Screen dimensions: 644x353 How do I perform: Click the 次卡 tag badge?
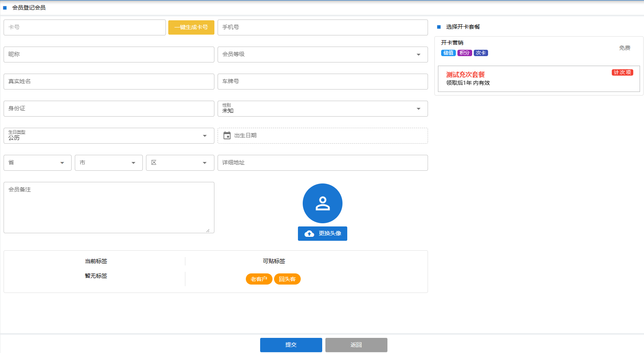pyautogui.click(x=481, y=53)
